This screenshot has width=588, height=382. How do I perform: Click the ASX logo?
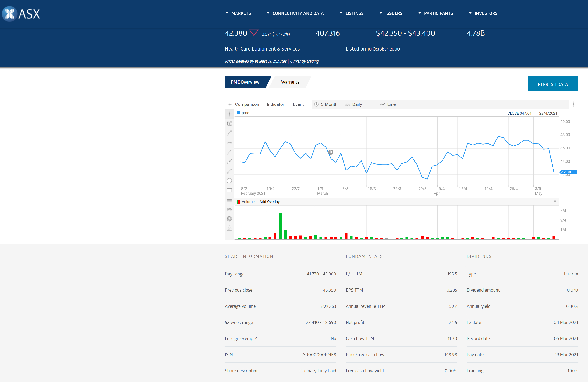[x=21, y=14]
